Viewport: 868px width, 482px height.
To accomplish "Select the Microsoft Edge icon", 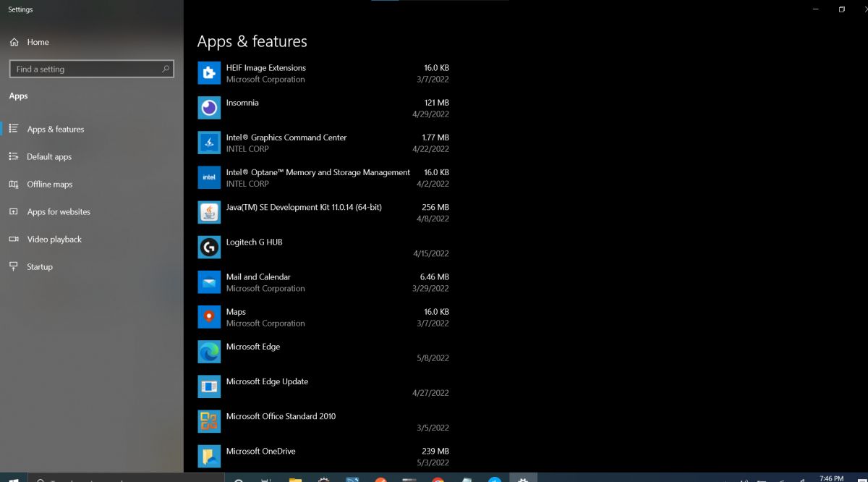I will 209,352.
